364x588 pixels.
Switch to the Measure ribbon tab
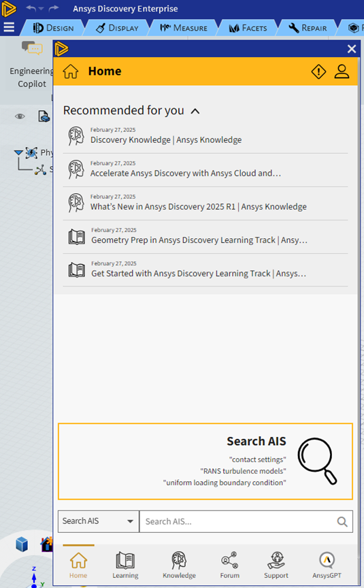[x=183, y=28]
